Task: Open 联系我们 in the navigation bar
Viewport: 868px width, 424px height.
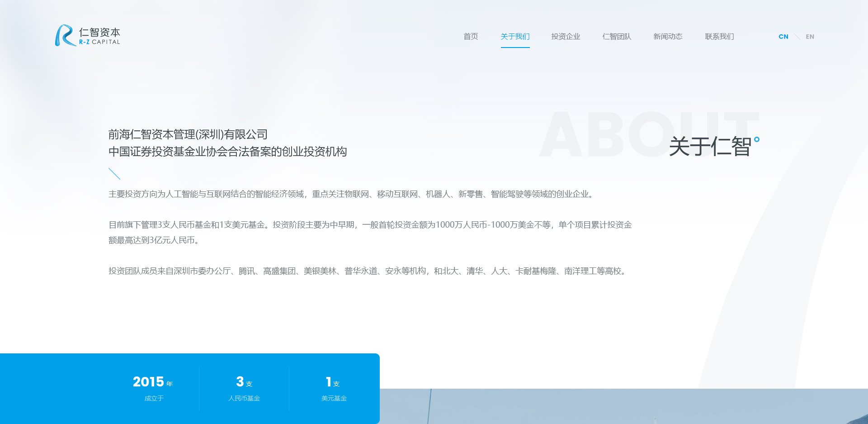Action: point(719,36)
